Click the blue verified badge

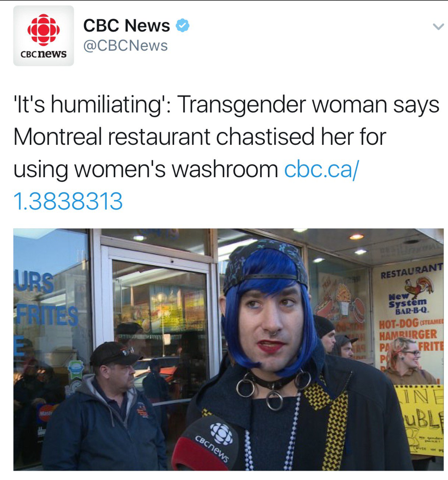(182, 25)
